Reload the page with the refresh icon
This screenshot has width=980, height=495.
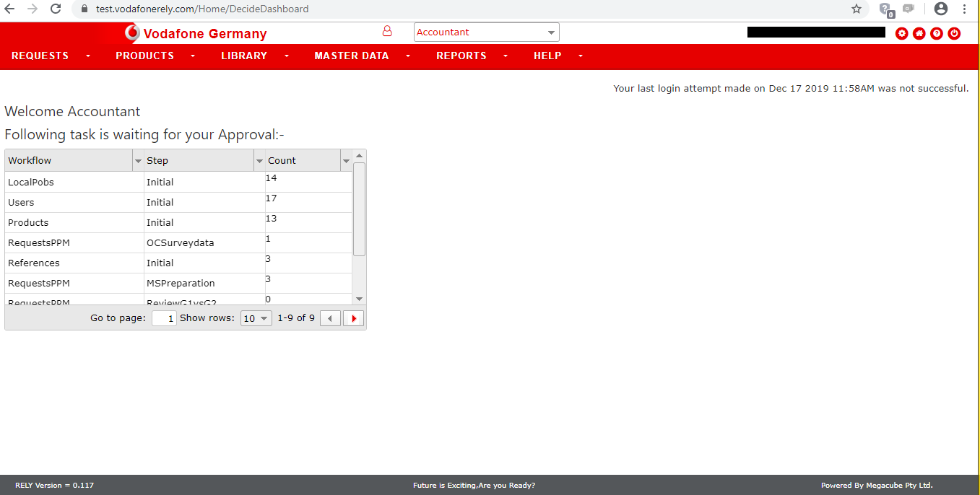pyautogui.click(x=56, y=9)
